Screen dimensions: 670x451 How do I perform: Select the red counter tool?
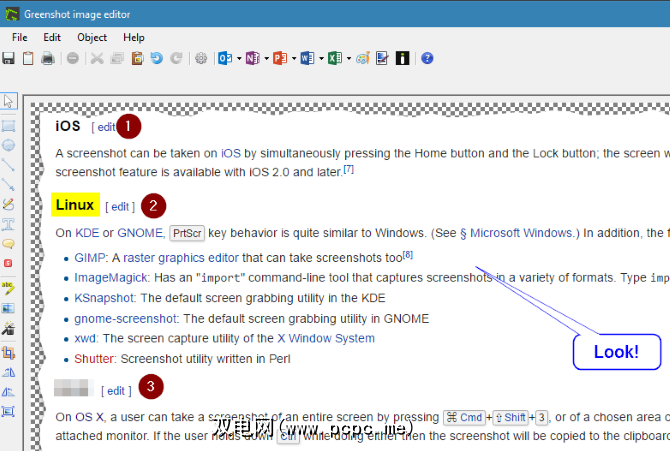8,263
